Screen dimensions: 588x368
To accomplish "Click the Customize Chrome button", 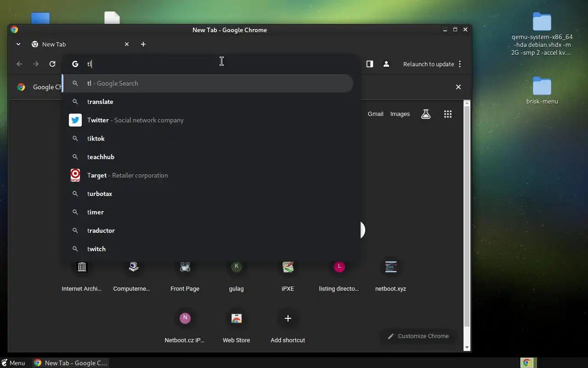I will [418, 336].
